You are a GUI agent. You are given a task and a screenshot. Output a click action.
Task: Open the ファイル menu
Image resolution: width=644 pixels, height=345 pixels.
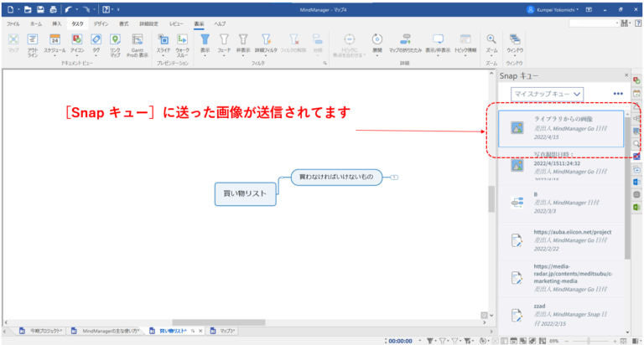point(13,23)
